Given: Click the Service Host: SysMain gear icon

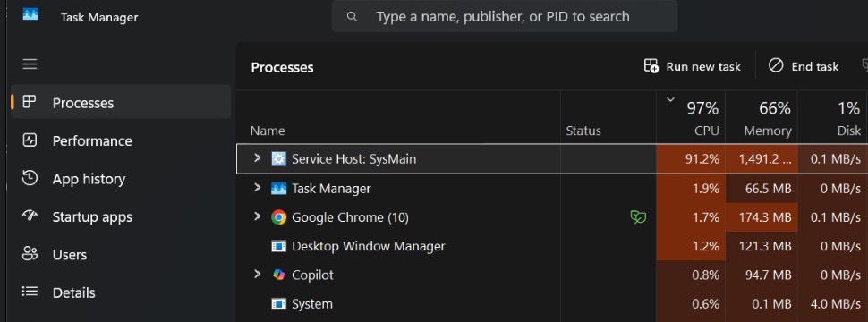Looking at the screenshot, I should pyautogui.click(x=279, y=159).
